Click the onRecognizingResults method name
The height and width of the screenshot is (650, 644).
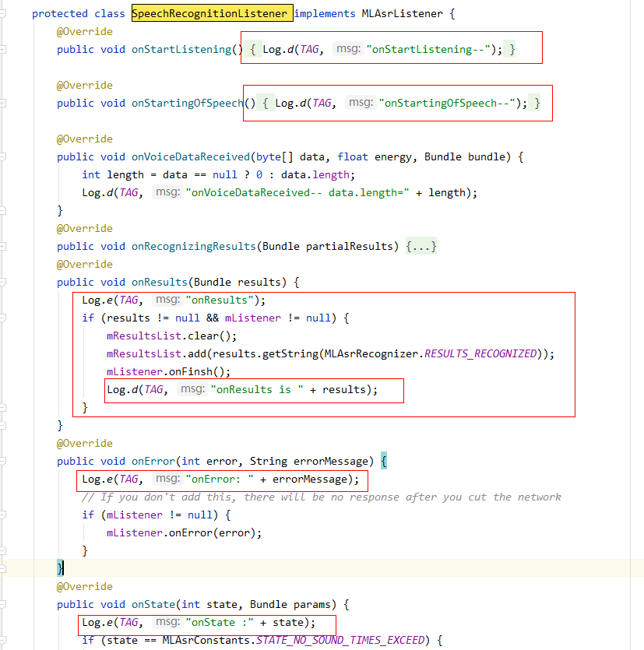pos(194,246)
